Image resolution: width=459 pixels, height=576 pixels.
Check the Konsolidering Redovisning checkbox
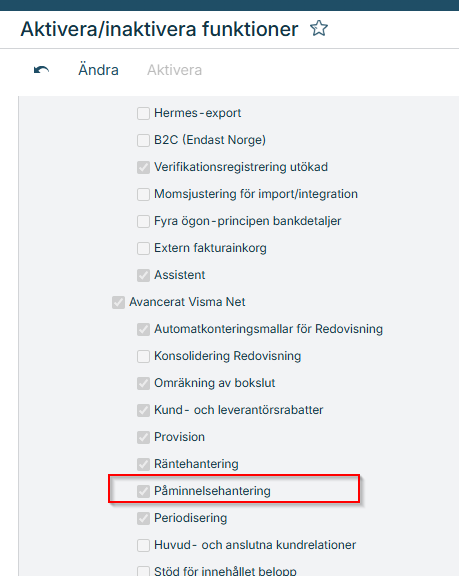(x=143, y=356)
